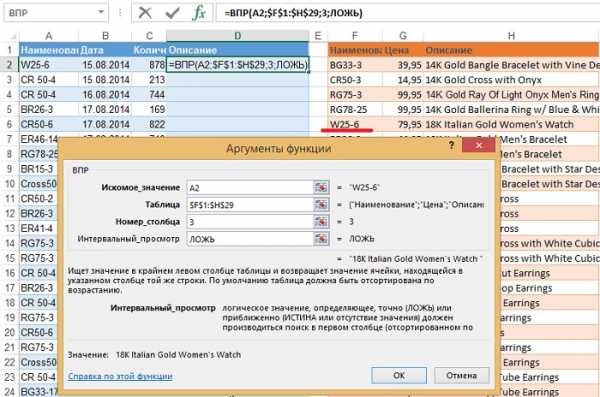
Task: Confirm the dialog with OK
Action: [399, 375]
